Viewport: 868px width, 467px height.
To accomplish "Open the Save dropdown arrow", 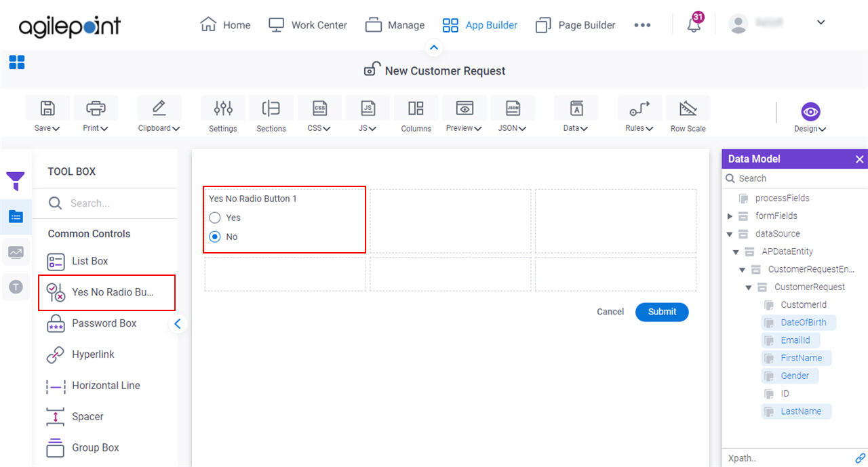I will (x=56, y=129).
